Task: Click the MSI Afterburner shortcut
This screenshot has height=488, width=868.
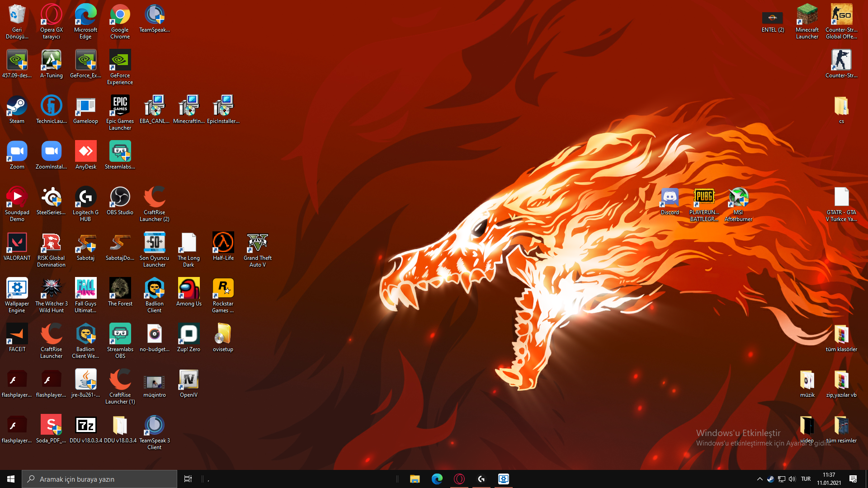Action: tap(738, 197)
